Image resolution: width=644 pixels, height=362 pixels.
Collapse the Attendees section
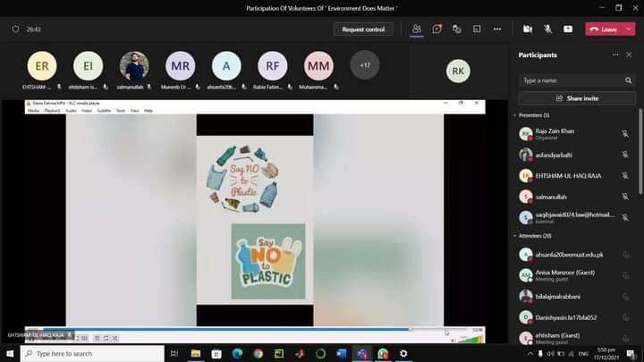[x=515, y=236]
